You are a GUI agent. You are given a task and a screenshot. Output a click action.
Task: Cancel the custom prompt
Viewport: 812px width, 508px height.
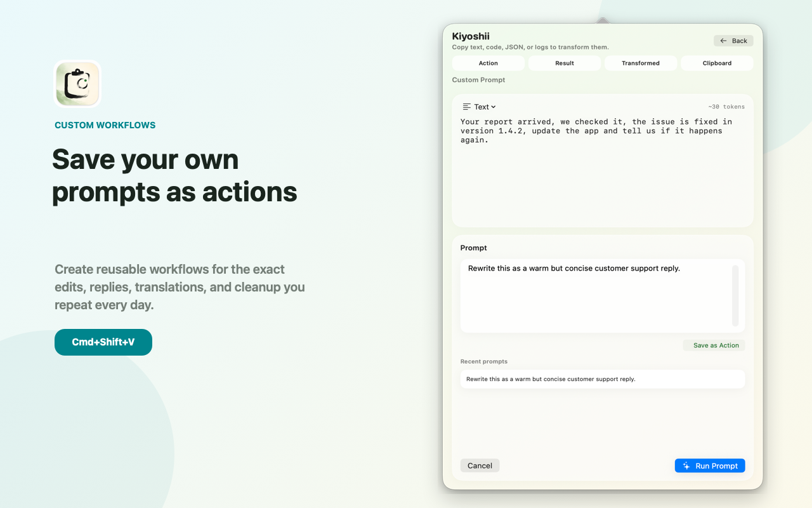click(480, 465)
